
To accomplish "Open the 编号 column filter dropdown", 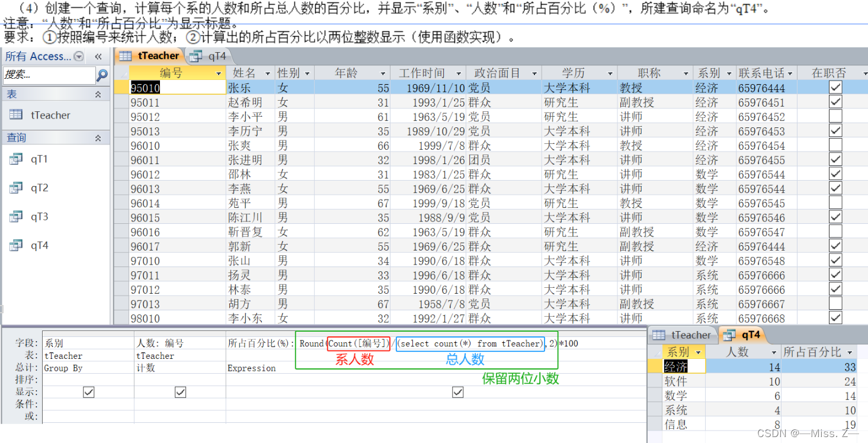I will pyautogui.click(x=219, y=73).
